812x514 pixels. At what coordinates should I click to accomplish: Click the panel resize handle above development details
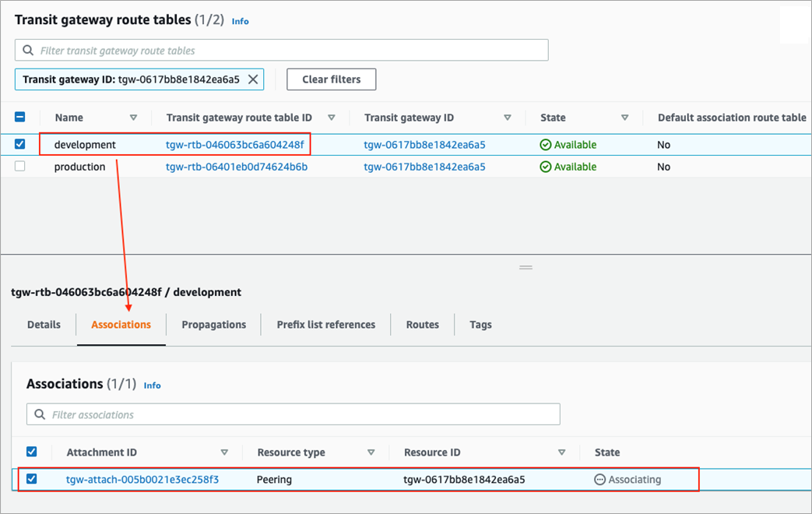coord(526,266)
